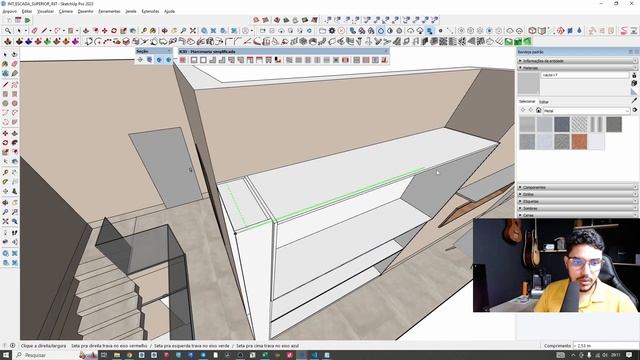
Task: Click the forward arrow in materials browser
Action: (531, 110)
